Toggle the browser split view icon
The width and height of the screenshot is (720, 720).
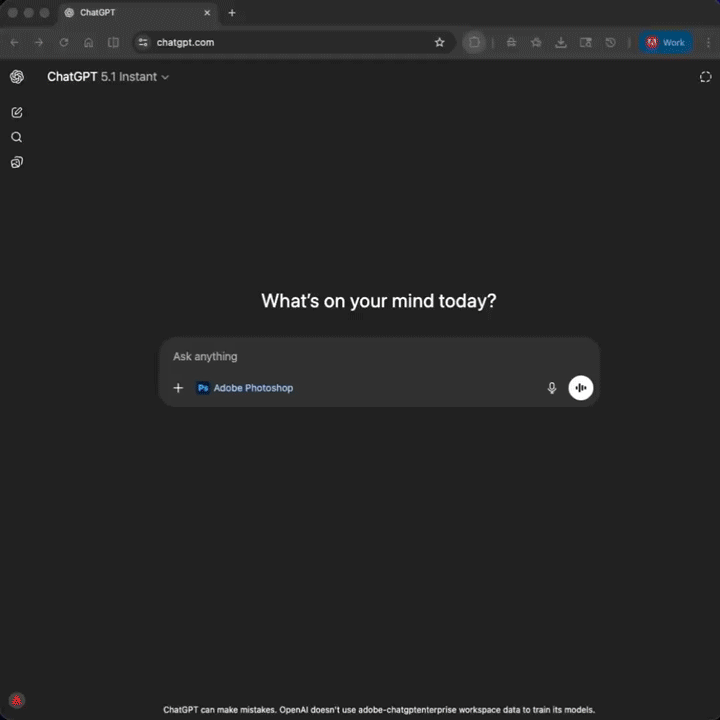[113, 43]
